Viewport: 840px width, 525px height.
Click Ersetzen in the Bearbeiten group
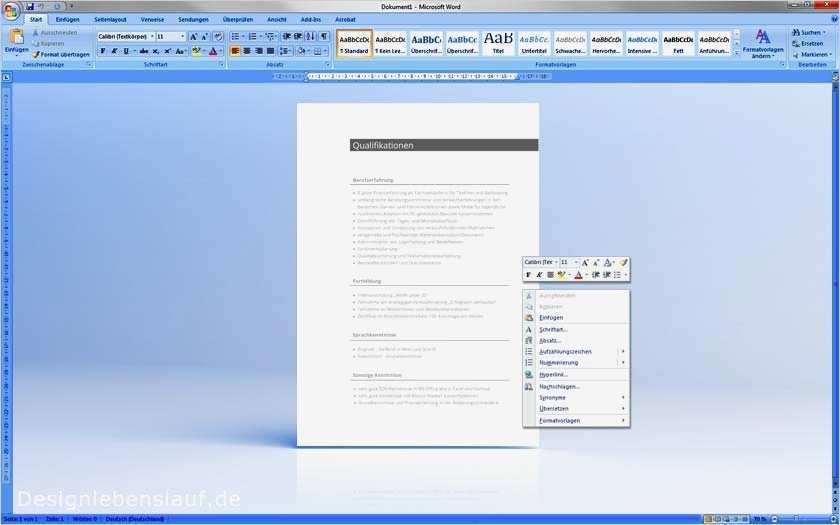coord(808,43)
